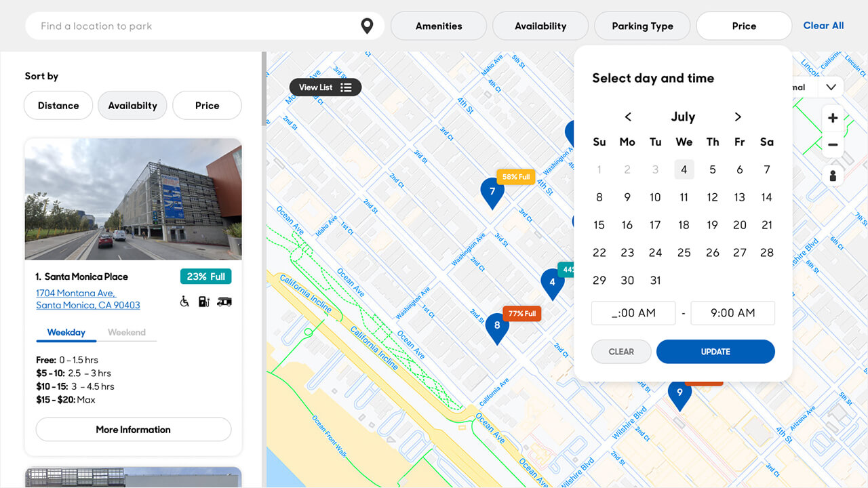Click the EV charging station icon

pos(204,302)
